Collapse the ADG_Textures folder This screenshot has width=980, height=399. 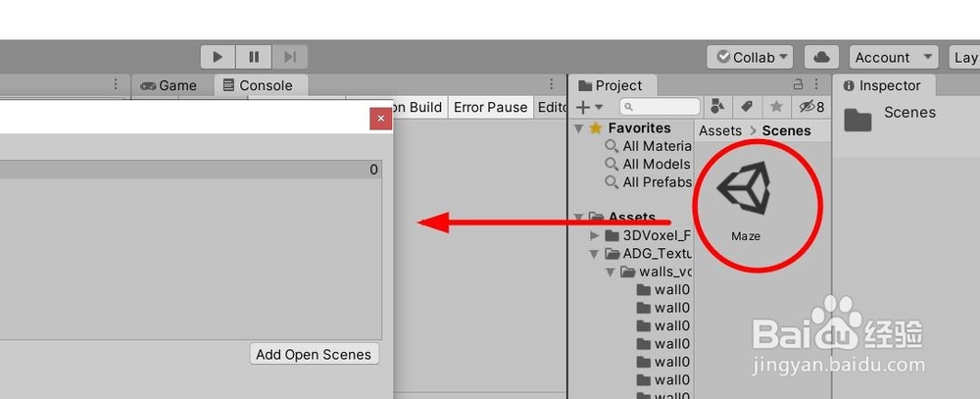(x=594, y=254)
